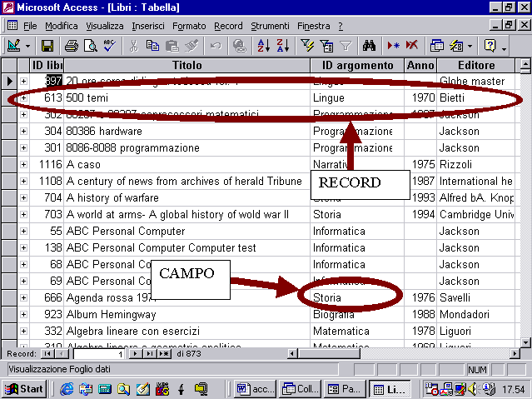Open the File menu
The height and width of the screenshot is (399, 532).
click(30, 26)
